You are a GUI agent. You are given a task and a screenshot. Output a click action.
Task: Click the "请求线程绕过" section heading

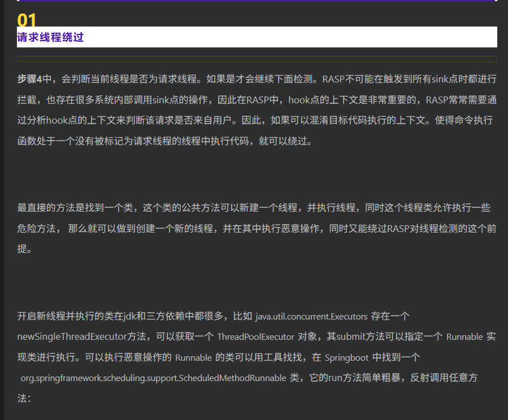(x=50, y=37)
